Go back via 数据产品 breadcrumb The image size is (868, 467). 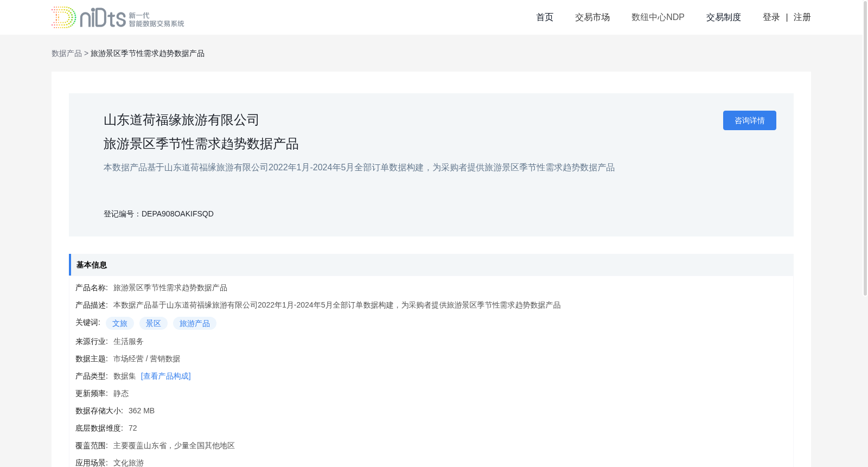pos(67,53)
